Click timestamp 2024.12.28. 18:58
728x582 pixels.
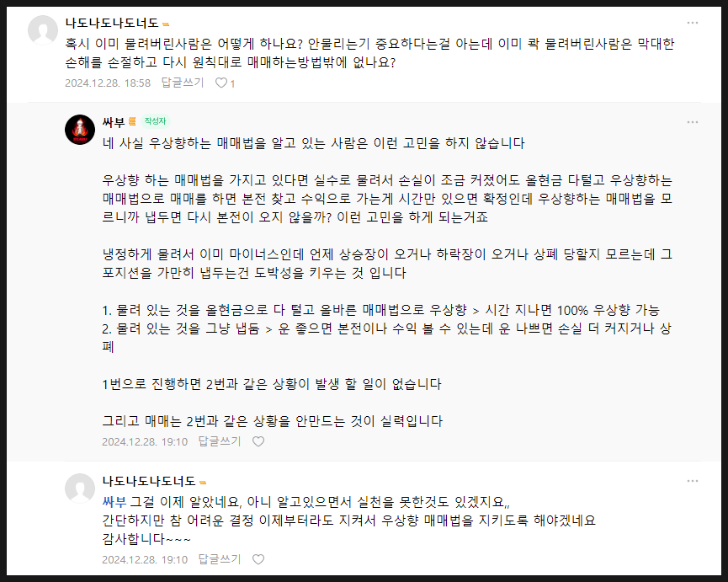[x=108, y=83]
